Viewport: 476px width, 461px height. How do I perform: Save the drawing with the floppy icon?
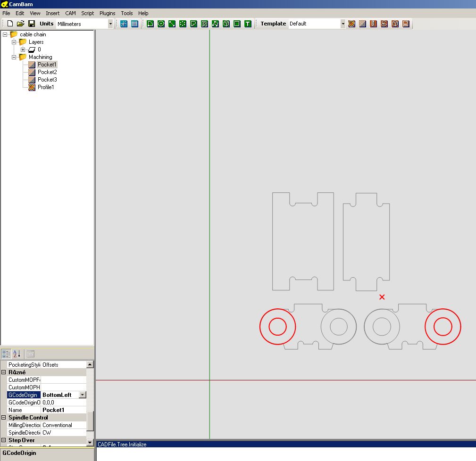[x=31, y=24]
